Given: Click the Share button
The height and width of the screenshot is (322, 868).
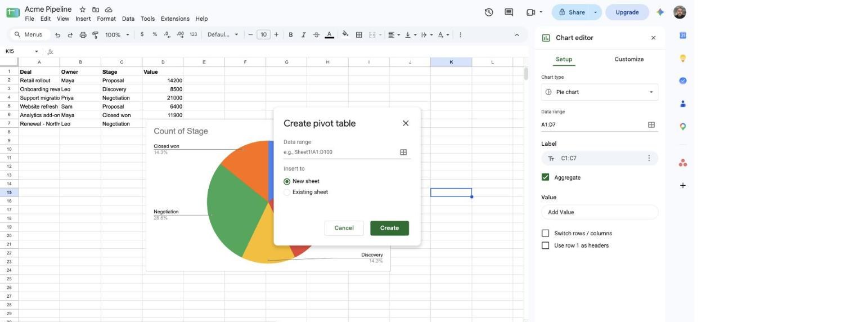Looking at the screenshot, I should 571,12.
